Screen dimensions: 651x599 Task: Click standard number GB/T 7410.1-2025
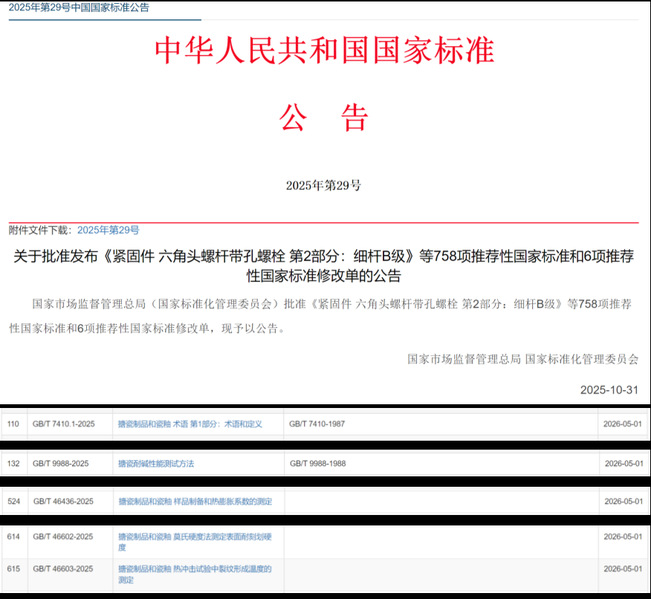(x=63, y=424)
